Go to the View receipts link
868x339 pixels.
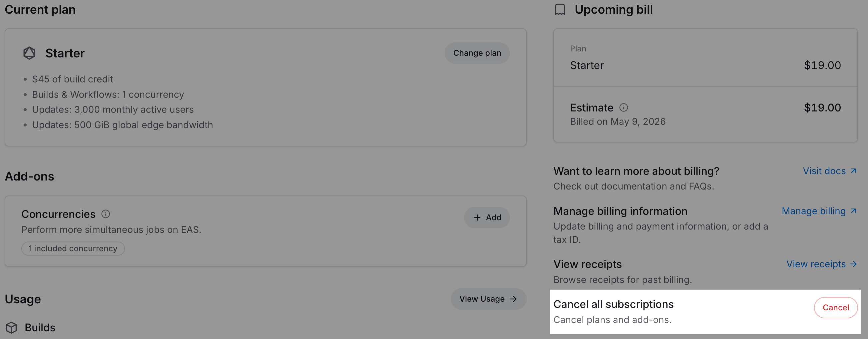[x=821, y=264]
